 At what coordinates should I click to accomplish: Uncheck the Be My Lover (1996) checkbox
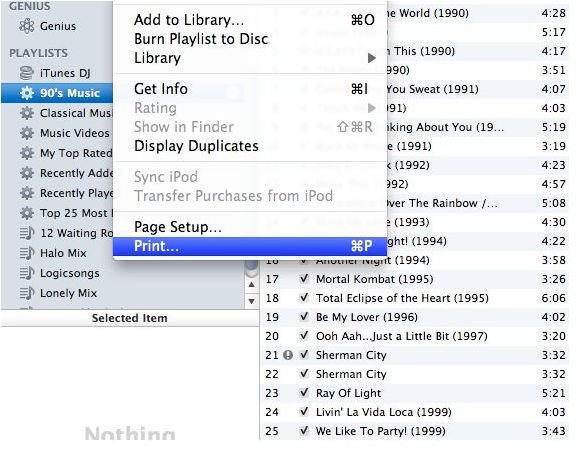tap(304, 317)
